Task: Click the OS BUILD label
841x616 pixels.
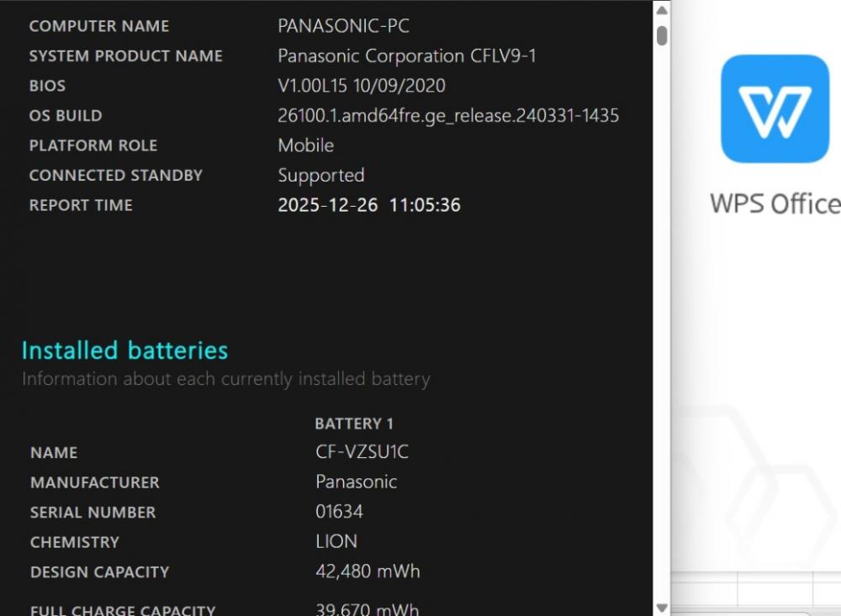Action: click(x=66, y=116)
